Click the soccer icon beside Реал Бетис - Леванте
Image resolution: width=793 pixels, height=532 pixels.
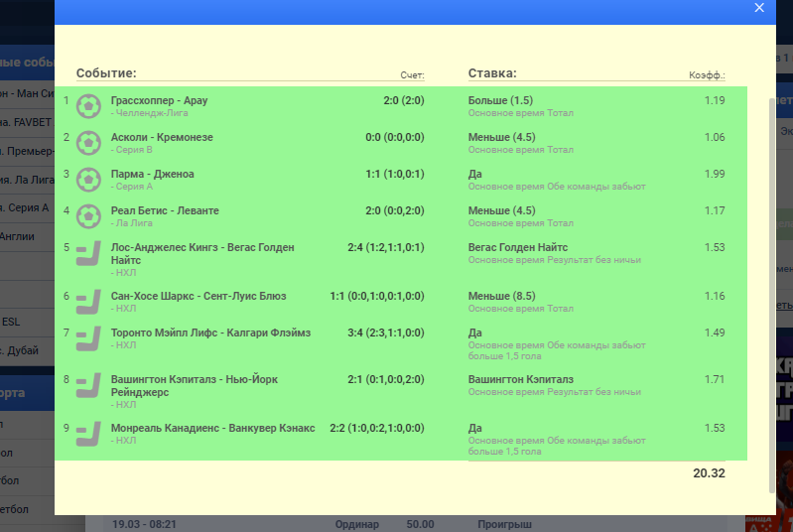89,215
